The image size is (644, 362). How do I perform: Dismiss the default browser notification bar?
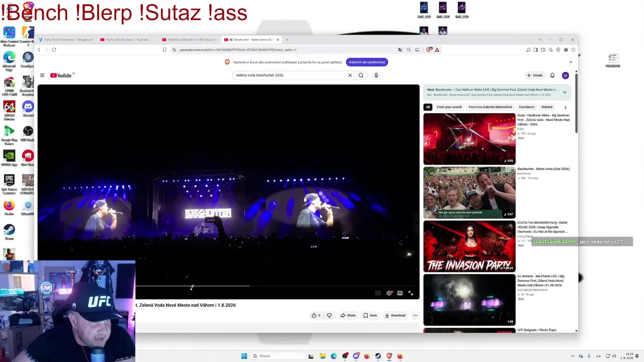tap(571, 62)
